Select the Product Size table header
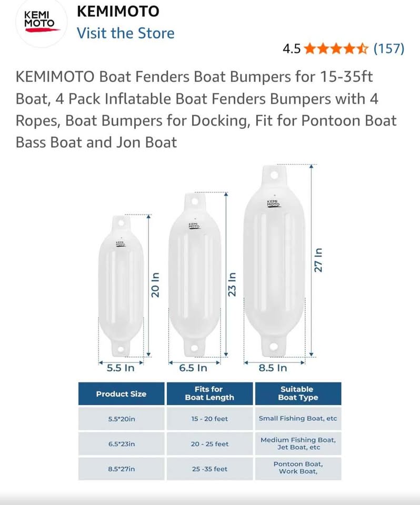 pyautogui.click(x=121, y=394)
